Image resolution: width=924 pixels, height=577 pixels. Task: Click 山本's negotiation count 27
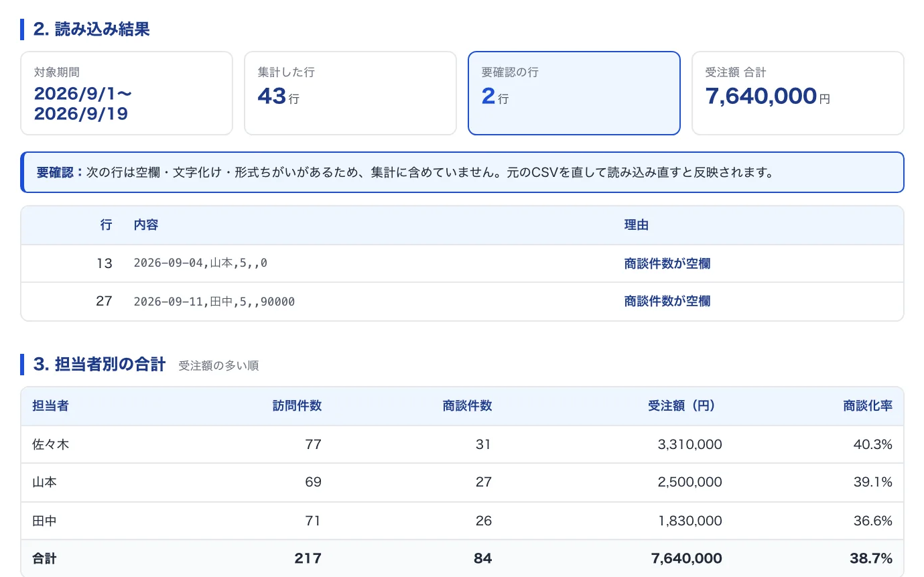coord(484,482)
